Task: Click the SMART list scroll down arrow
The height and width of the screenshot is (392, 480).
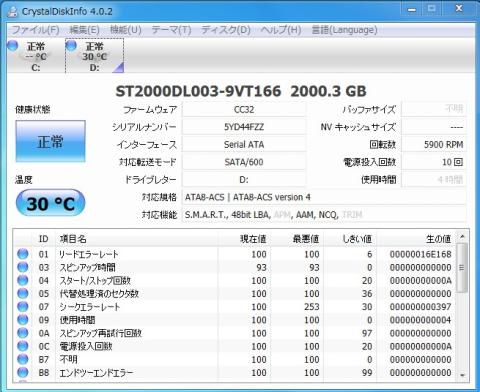Action: (462, 375)
